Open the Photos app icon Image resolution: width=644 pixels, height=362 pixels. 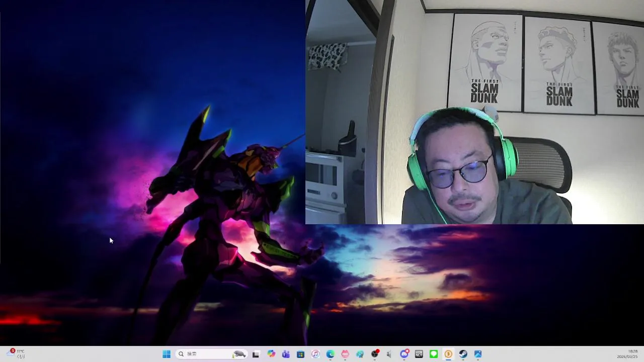coord(478,354)
